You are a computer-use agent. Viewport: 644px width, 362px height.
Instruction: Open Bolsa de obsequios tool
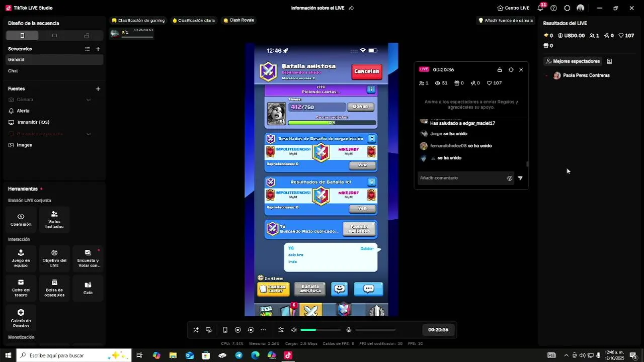[x=54, y=288]
